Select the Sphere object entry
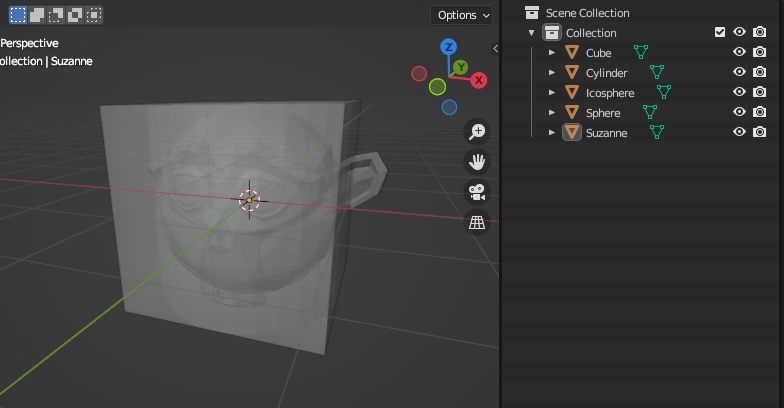This screenshot has height=408, width=784. (x=602, y=113)
